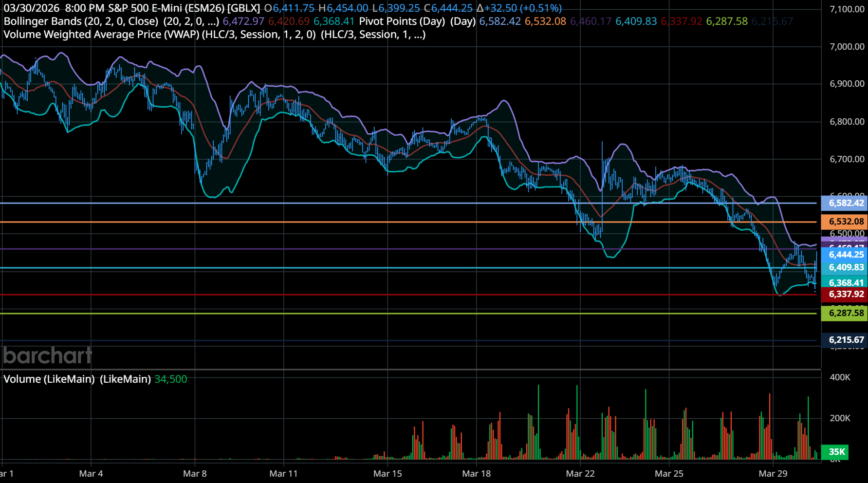Select the "Mar 29" date on the time axis
This screenshot has height=483, width=868.
click(x=773, y=474)
